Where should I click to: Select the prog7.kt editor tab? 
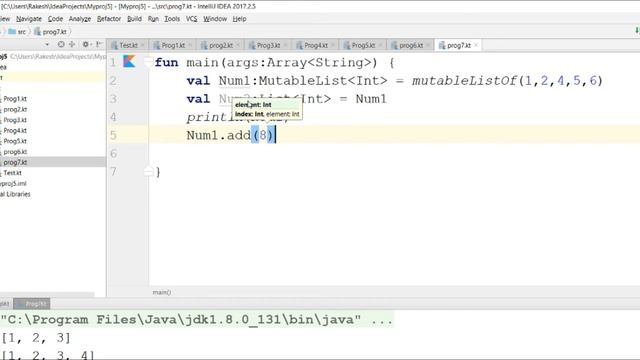pos(458,45)
